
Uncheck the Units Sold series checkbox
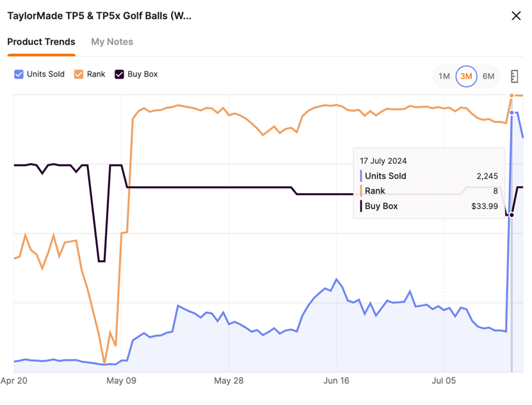19,74
